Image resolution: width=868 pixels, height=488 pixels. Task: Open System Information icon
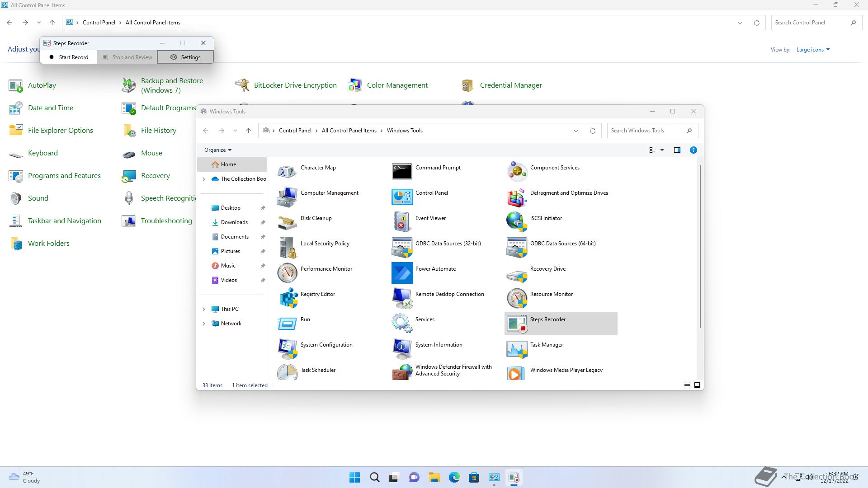(x=402, y=348)
